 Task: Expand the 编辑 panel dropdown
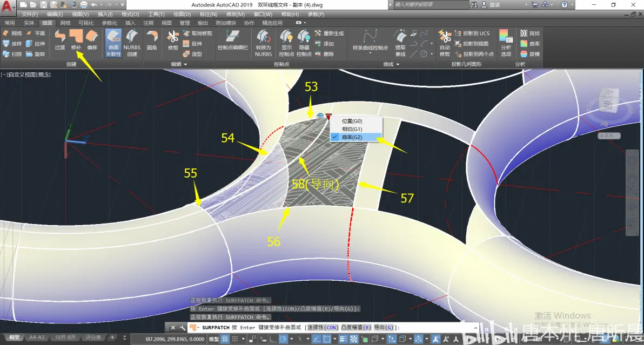point(179,64)
